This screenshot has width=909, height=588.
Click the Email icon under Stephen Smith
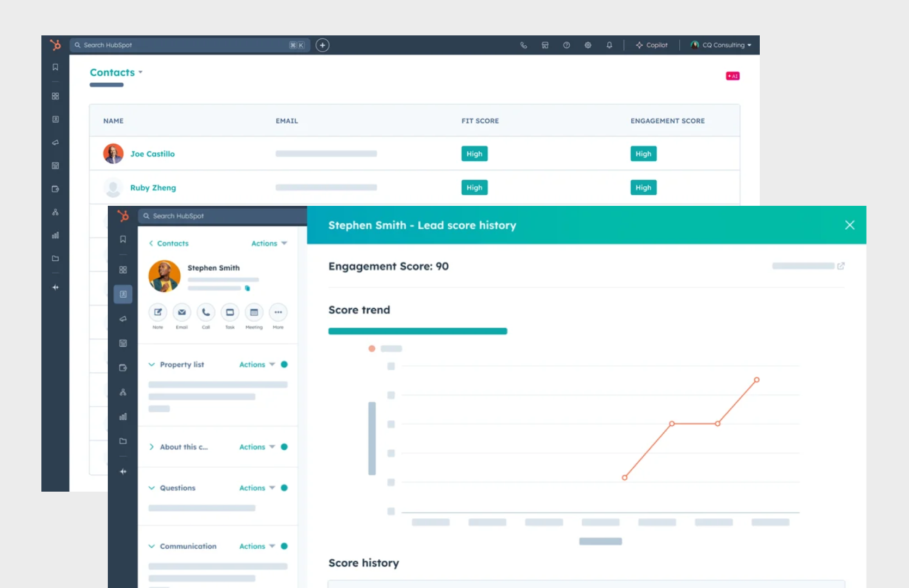182,312
